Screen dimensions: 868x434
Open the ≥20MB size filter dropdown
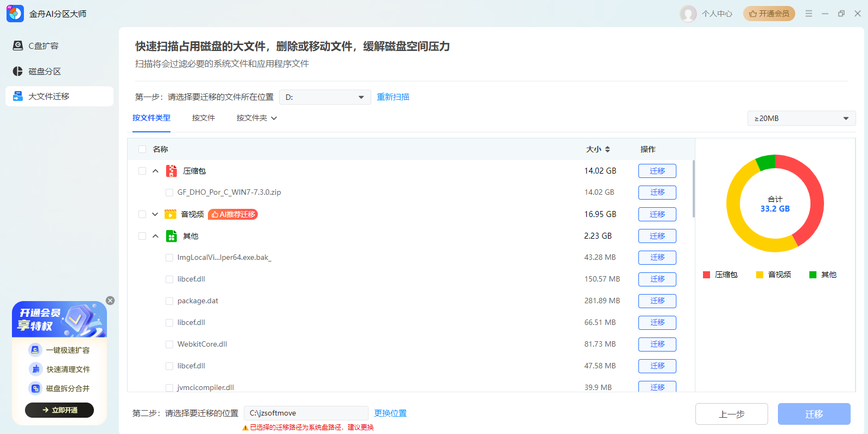[x=801, y=118]
